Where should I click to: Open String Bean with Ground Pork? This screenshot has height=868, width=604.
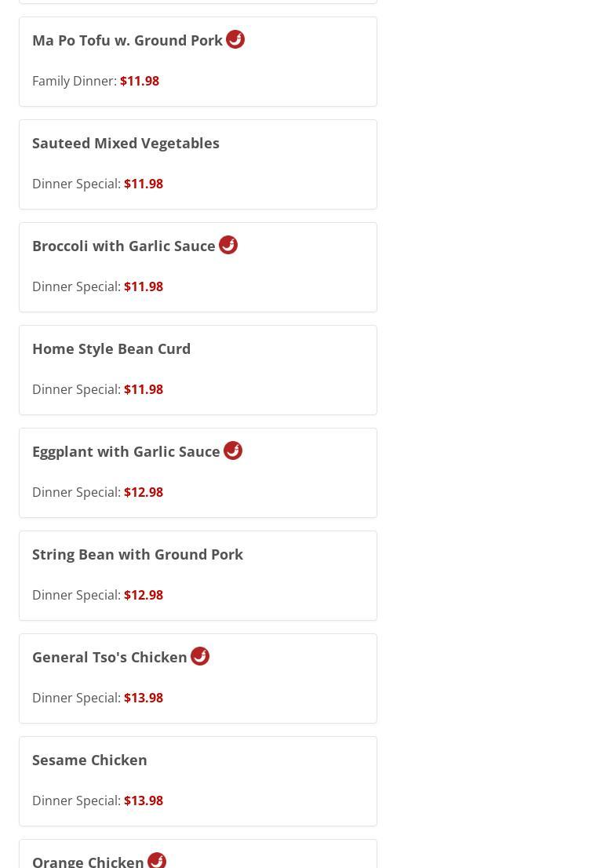tap(137, 555)
